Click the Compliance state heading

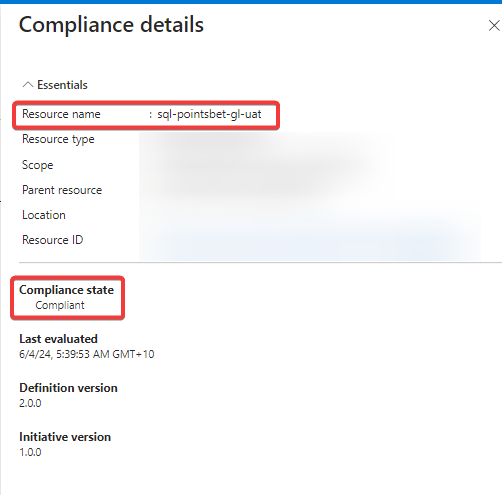[67, 290]
